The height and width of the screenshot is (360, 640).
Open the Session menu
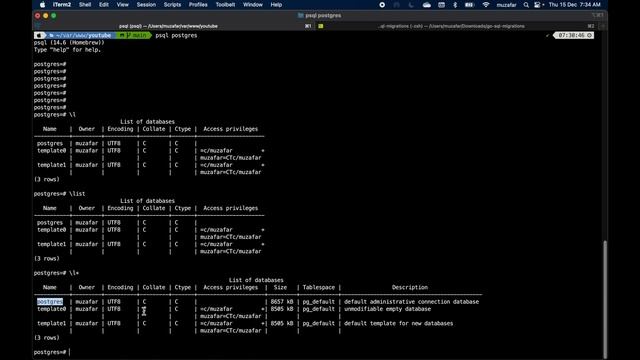click(146, 5)
